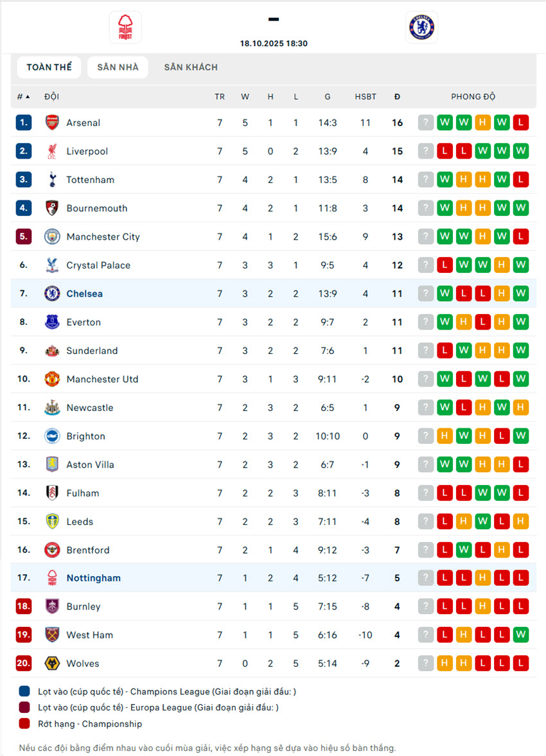Click the West Ham club logo

tap(52, 635)
